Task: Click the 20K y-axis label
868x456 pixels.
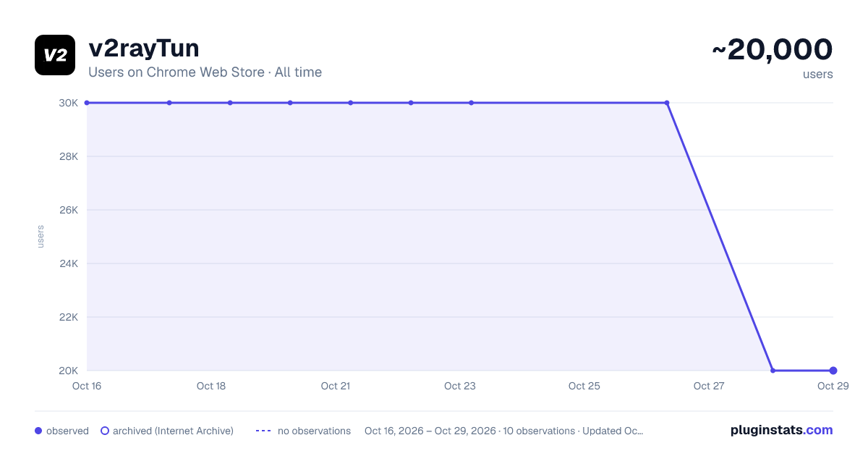Action: [x=69, y=371]
